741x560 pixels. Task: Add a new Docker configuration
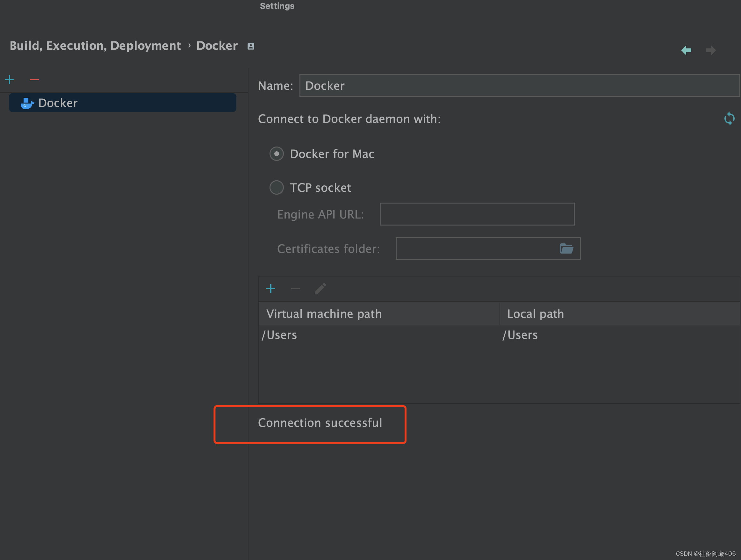pos(10,79)
